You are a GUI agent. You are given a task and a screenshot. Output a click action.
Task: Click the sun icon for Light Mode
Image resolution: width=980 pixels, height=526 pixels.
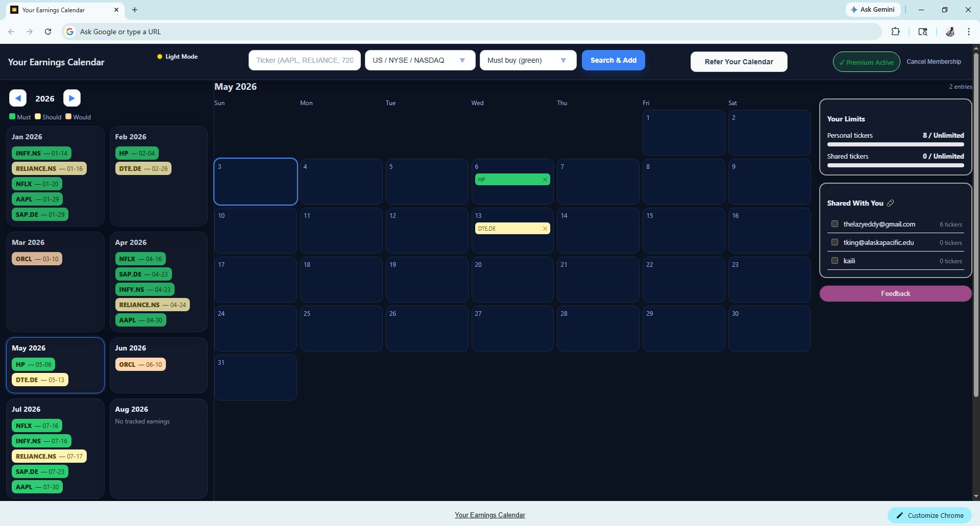160,57
